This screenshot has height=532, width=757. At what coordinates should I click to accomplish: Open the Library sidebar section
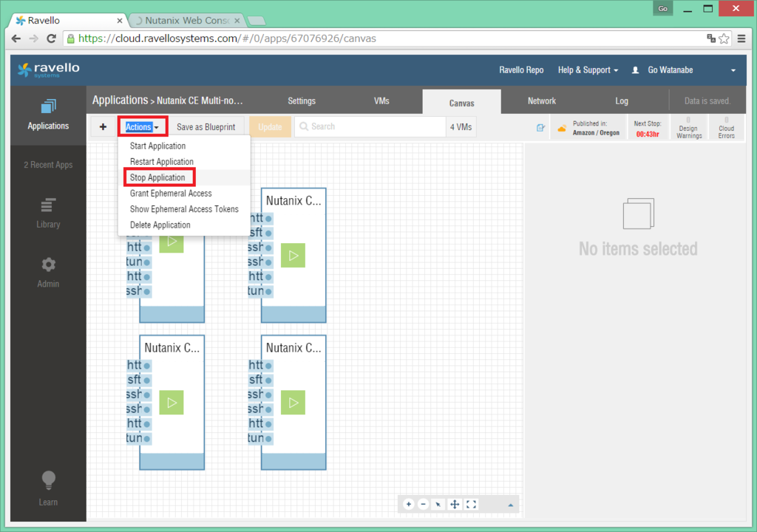tap(48, 213)
